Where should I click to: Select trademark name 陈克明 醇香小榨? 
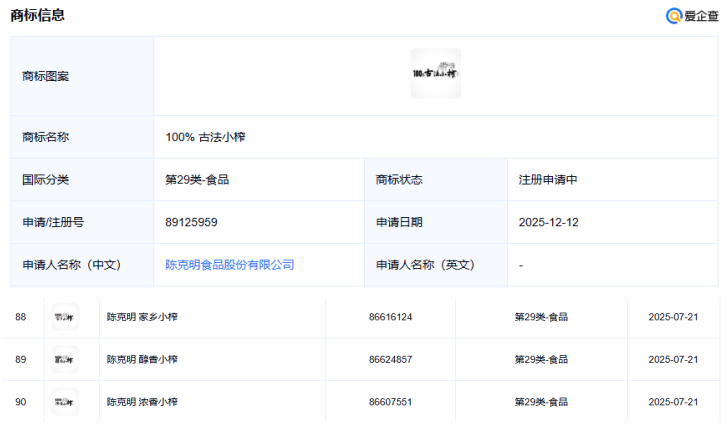[142, 359]
